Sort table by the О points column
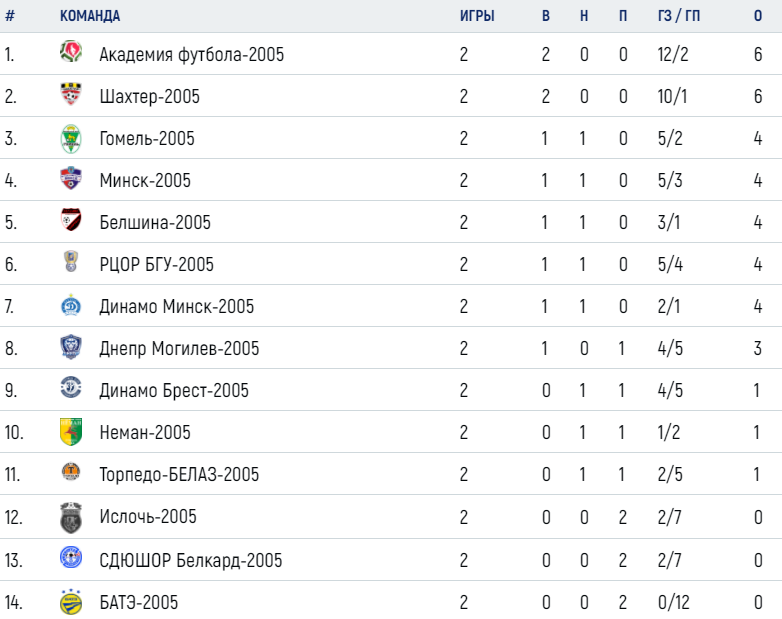The height and width of the screenshot is (619, 782). [x=758, y=16]
